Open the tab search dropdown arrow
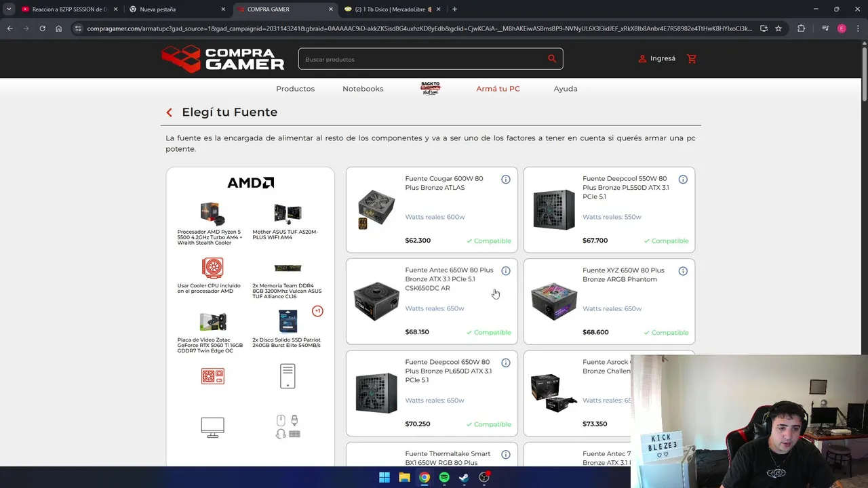Image resolution: width=868 pixels, height=488 pixels. click(9, 9)
